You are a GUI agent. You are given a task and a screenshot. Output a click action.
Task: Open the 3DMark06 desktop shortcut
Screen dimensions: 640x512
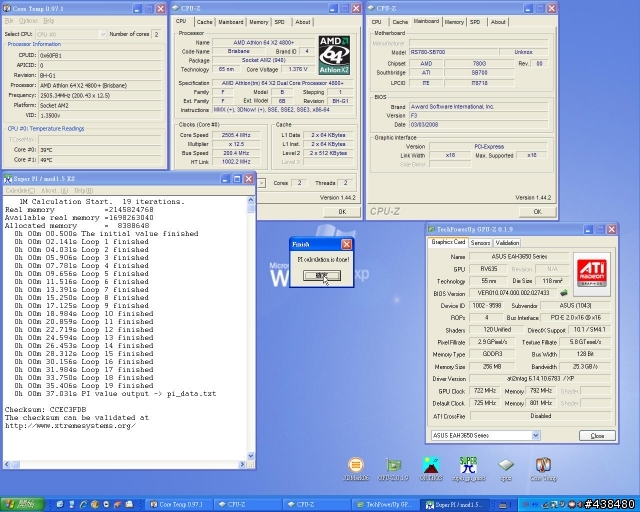pyautogui.click(x=356, y=469)
